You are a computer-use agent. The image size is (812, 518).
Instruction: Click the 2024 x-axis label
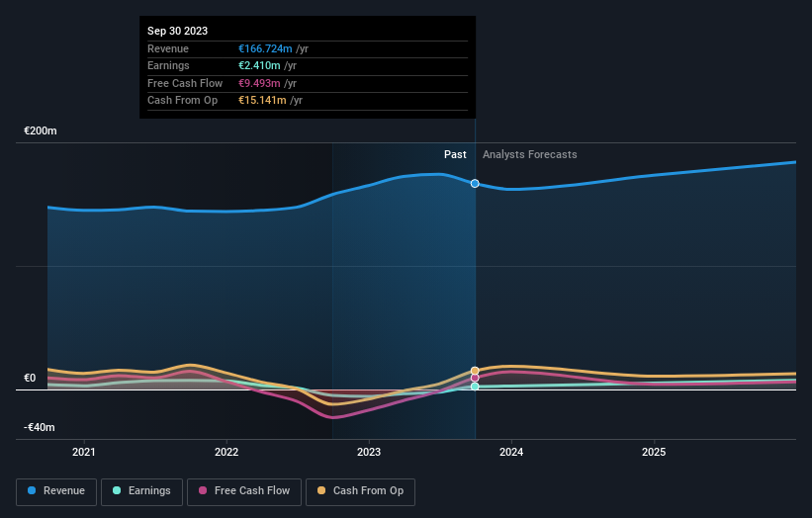tap(511, 452)
